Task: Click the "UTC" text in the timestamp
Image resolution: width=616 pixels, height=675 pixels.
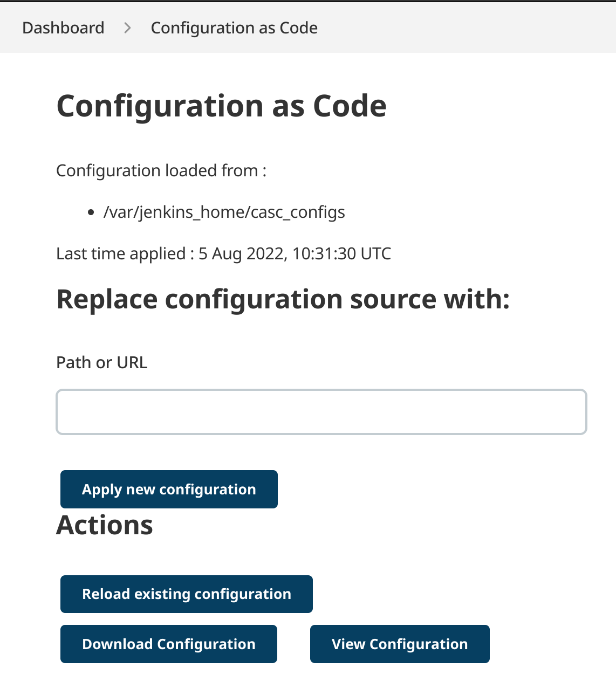Action: 376,253
